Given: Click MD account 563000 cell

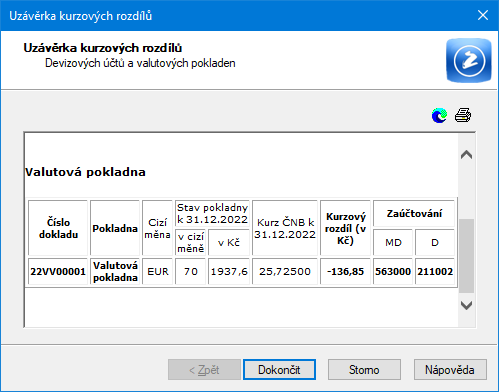Looking at the screenshot, I should (x=393, y=271).
